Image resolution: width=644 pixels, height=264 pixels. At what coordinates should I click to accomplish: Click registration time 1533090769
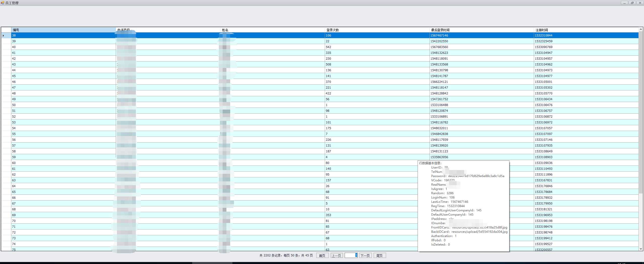tap(586, 47)
